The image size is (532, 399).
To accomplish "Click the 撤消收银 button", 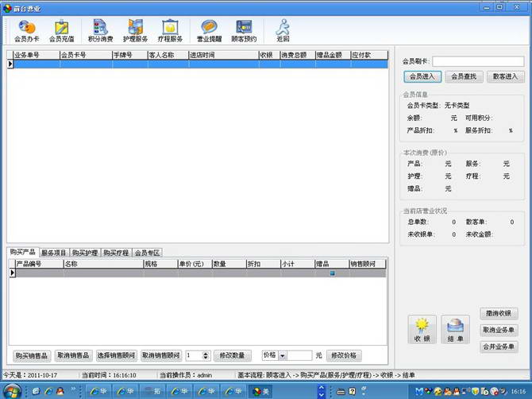I will pyautogui.click(x=499, y=313).
